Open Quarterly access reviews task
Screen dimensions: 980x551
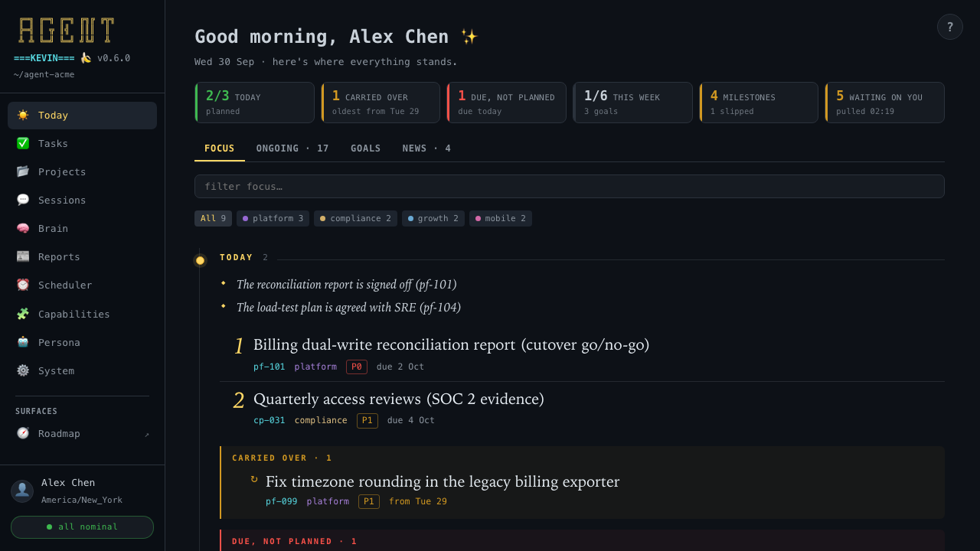point(399,399)
